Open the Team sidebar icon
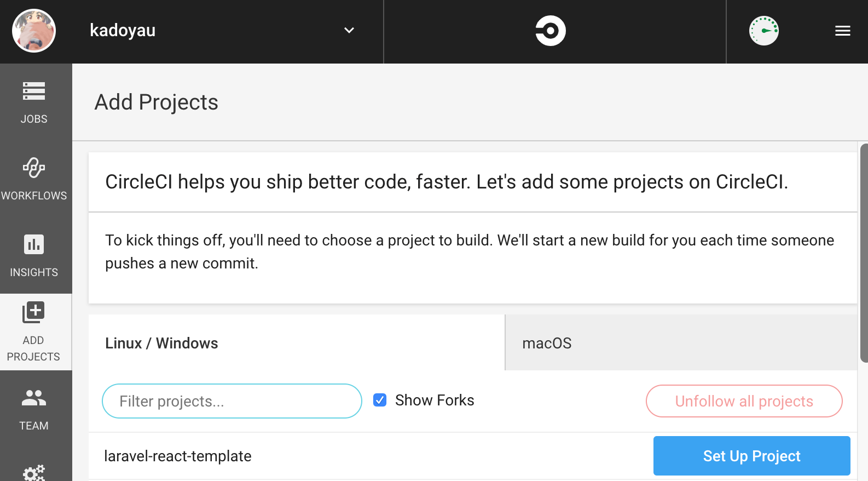 tap(34, 398)
